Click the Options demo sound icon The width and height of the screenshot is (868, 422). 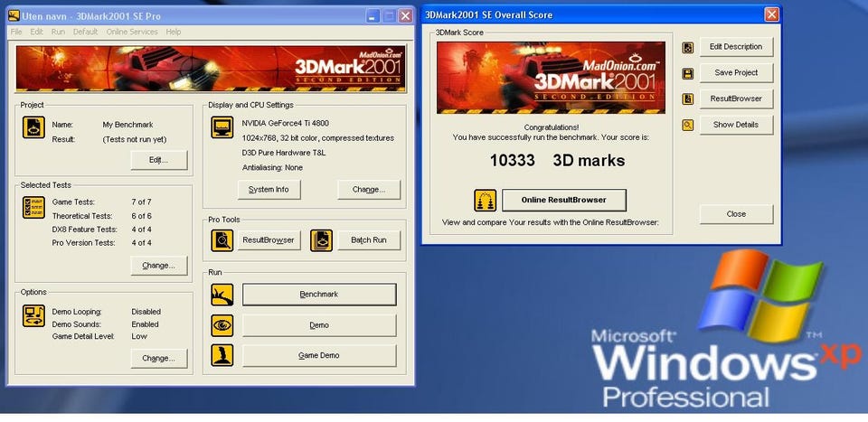[x=33, y=315]
